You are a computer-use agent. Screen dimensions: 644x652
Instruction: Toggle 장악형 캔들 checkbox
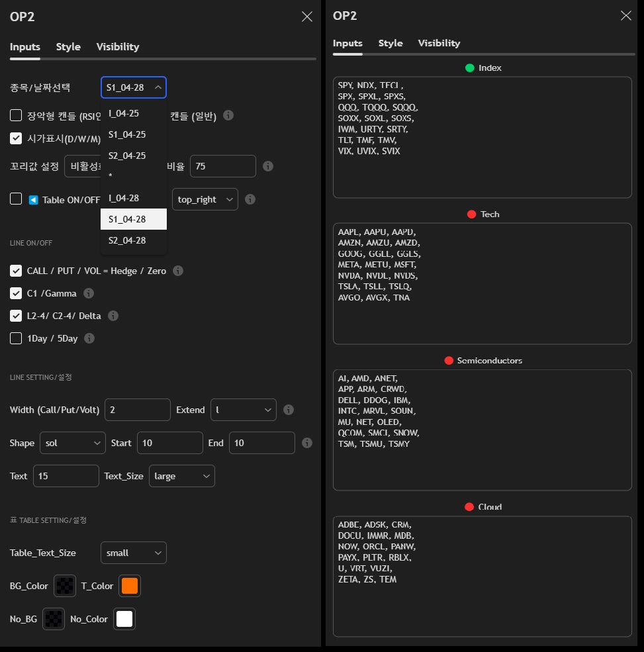(x=16, y=115)
